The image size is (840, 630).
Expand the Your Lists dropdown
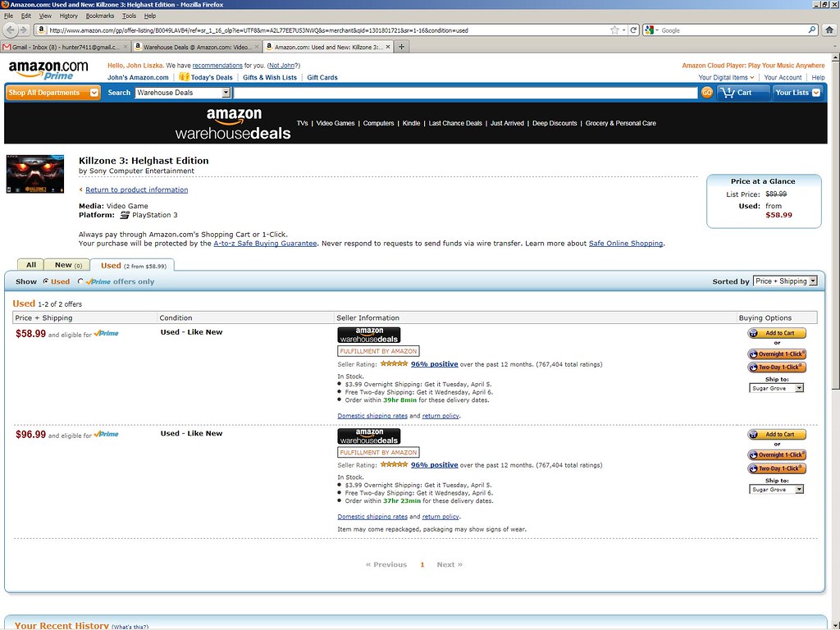tap(797, 93)
